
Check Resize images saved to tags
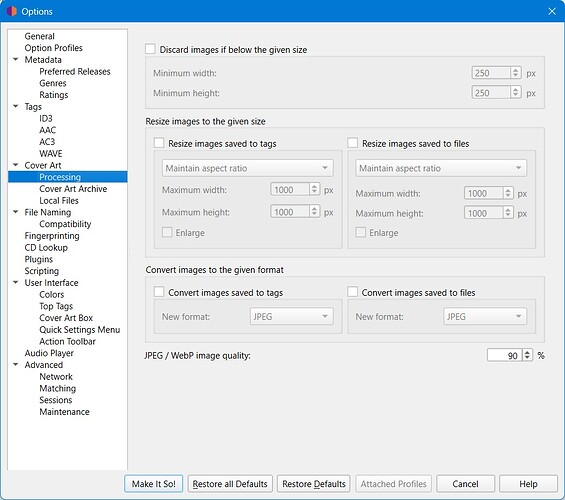[159, 143]
